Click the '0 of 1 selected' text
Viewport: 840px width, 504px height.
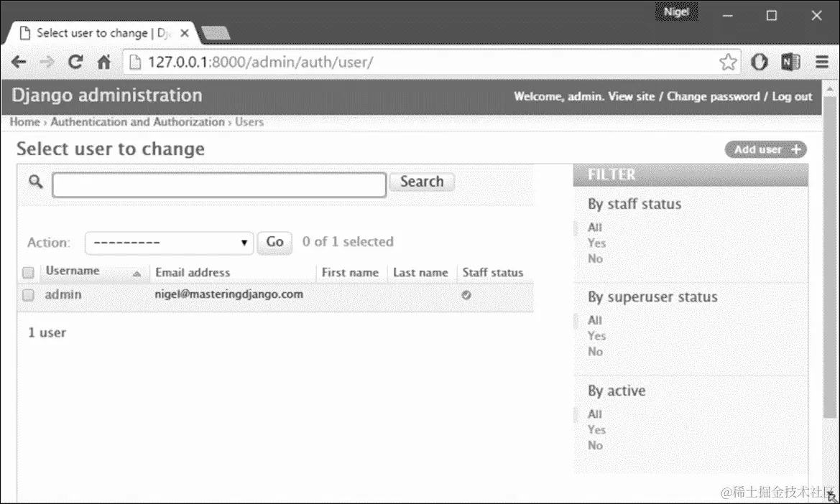(348, 242)
